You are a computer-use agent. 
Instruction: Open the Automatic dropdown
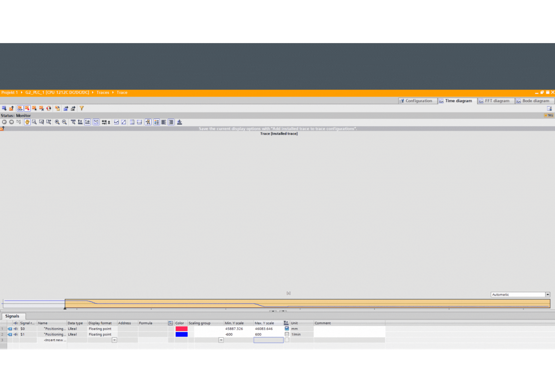(x=548, y=295)
